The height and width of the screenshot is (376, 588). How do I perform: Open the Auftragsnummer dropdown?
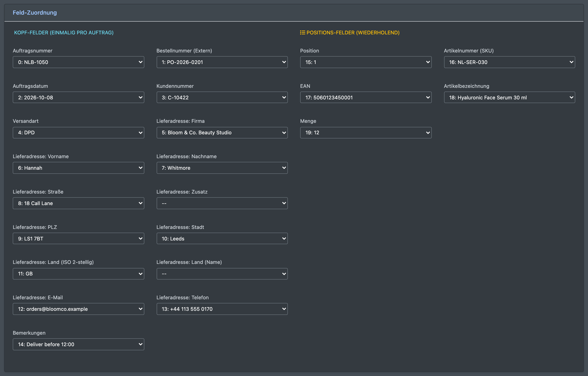pyautogui.click(x=78, y=62)
